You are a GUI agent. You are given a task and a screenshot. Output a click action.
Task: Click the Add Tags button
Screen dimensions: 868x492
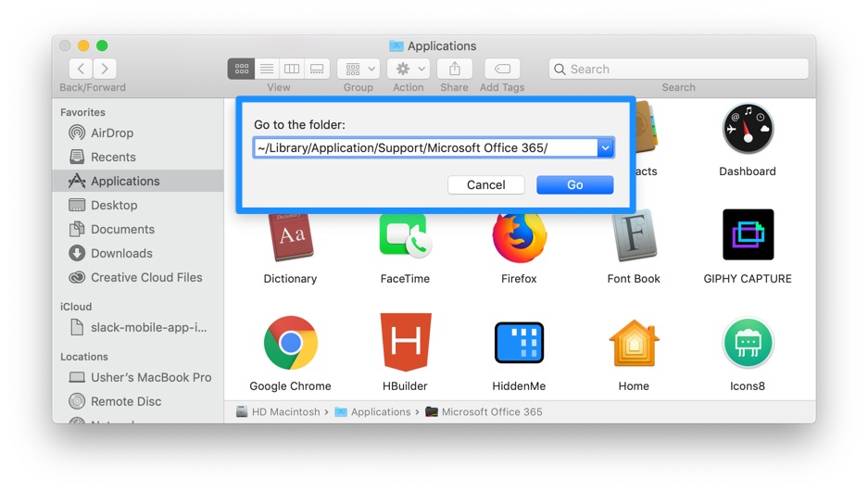point(502,69)
